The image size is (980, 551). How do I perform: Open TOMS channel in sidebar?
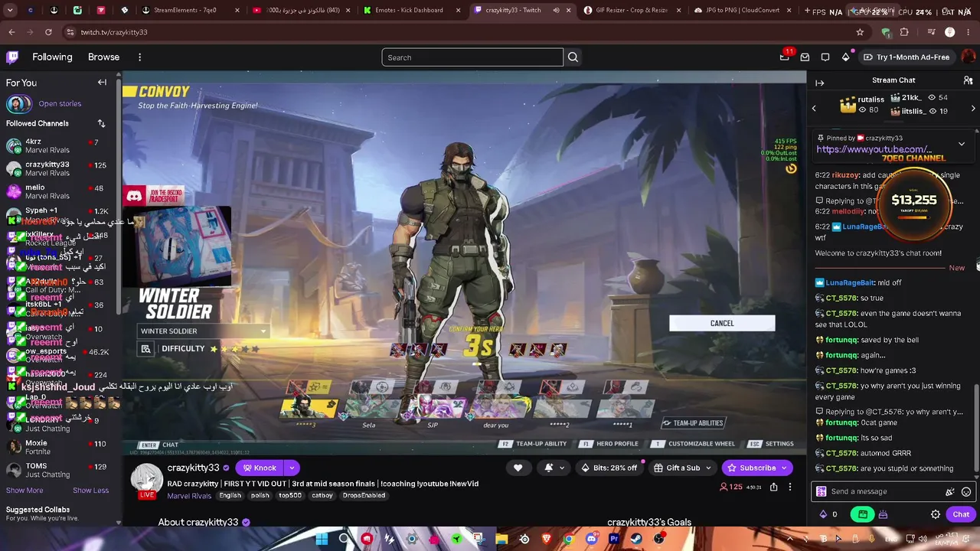click(x=60, y=471)
